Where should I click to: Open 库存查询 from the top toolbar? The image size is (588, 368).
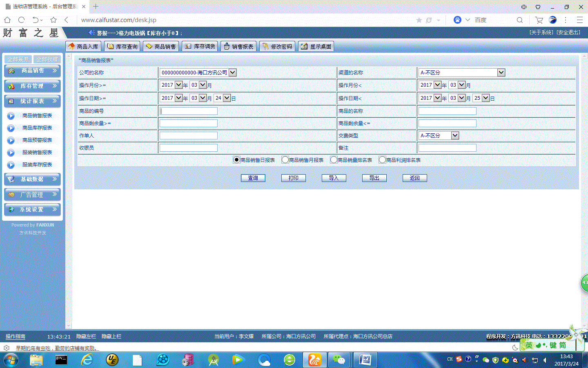[x=122, y=47]
